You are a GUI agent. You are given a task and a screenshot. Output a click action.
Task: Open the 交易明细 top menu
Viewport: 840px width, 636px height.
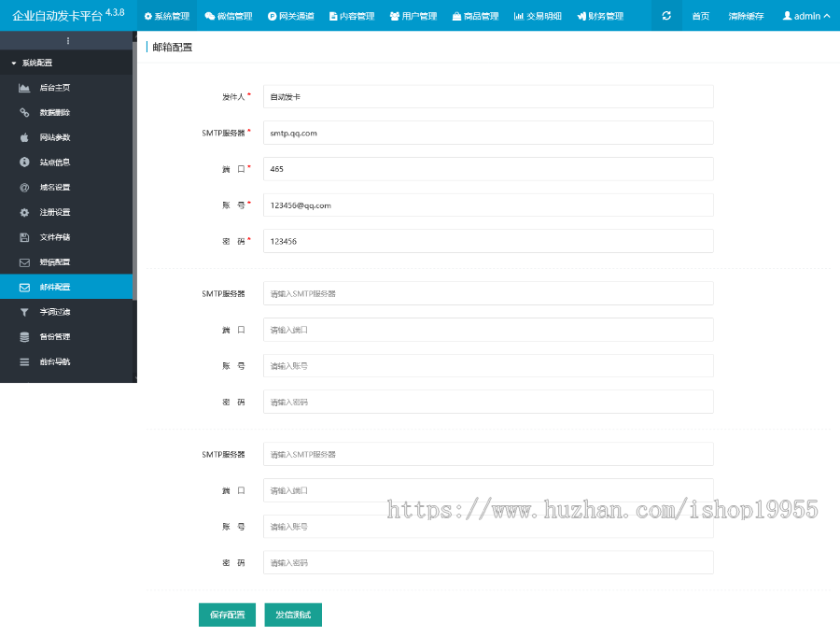click(538, 16)
